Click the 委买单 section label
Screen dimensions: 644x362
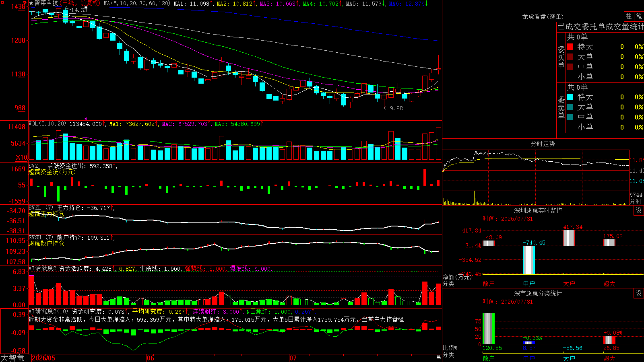561,58
